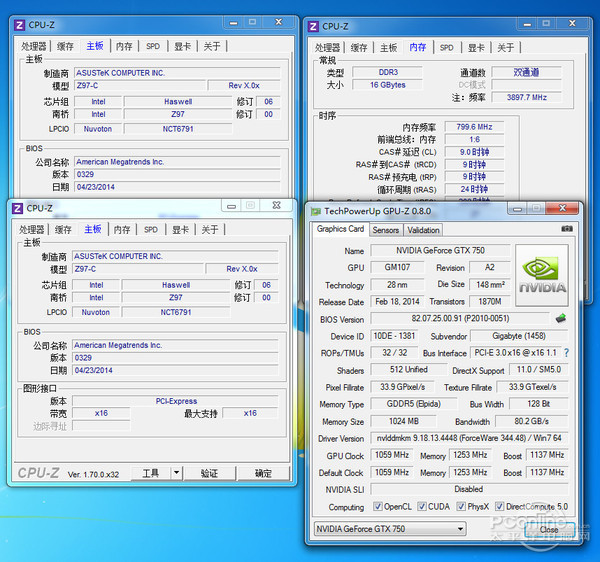Click the GPU-Z screenshot camera icon
The width and height of the screenshot is (600, 562).
click(x=567, y=229)
